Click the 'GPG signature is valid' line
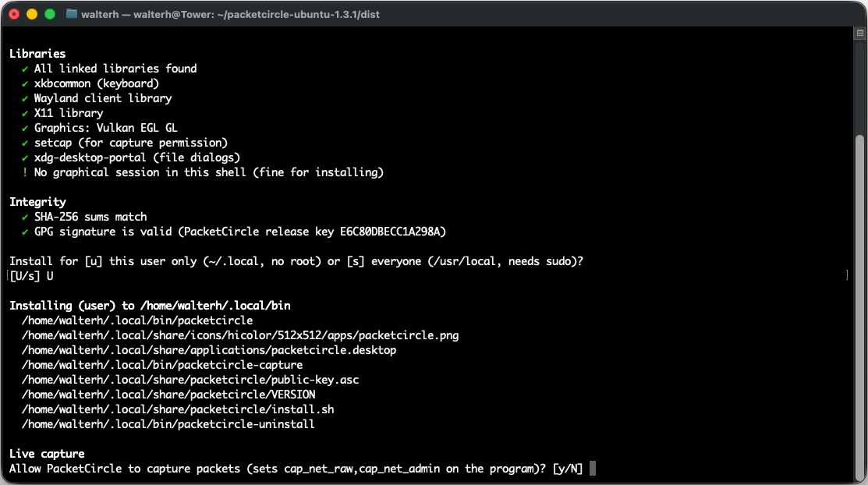Image resolution: width=868 pixels, height=485 pixels. 240,232
